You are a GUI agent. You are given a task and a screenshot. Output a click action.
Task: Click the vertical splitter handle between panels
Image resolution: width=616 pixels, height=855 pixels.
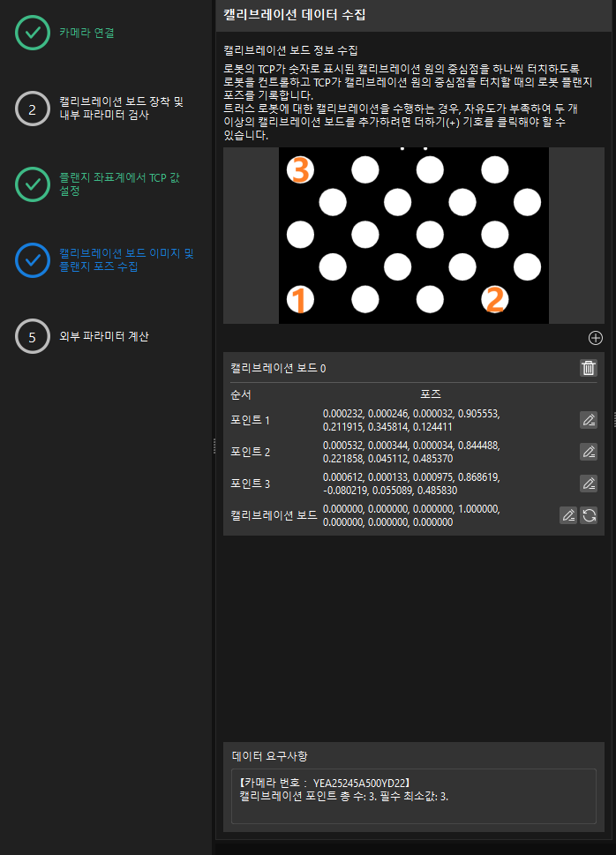click(x=214, y=446)
